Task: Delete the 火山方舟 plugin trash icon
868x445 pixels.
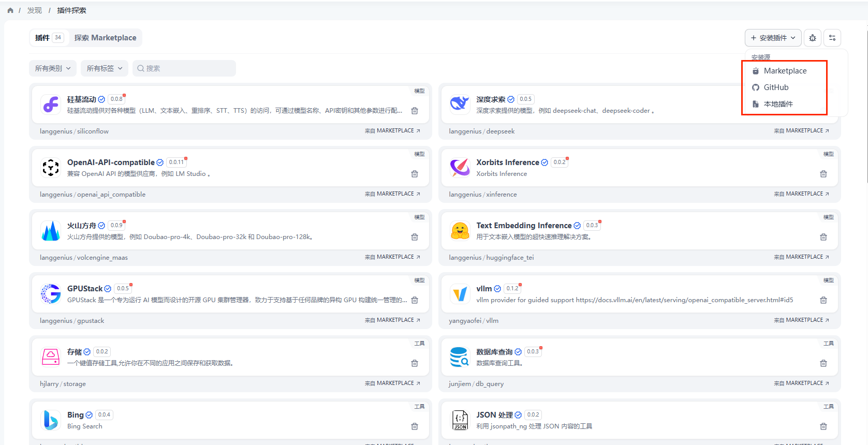Action: [x=415, y=237]
